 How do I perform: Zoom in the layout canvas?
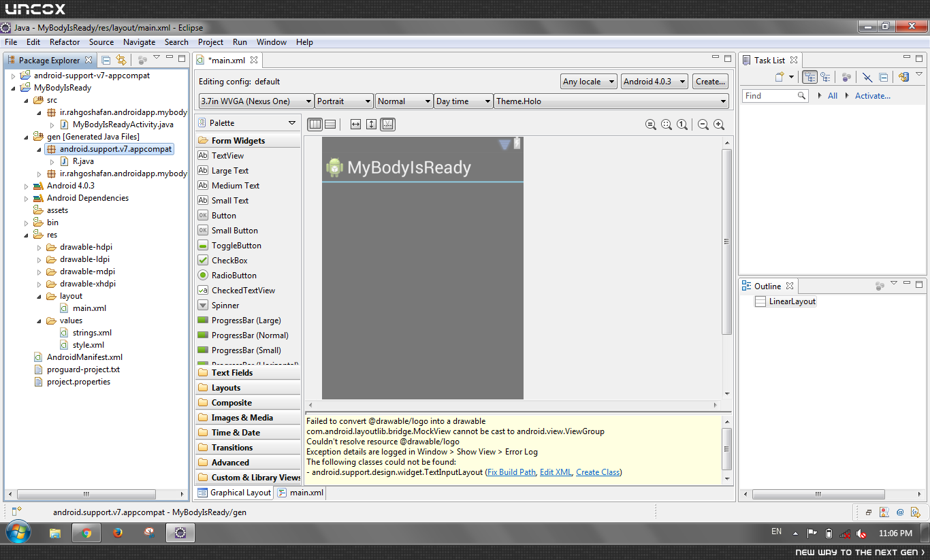coord(719,125)
